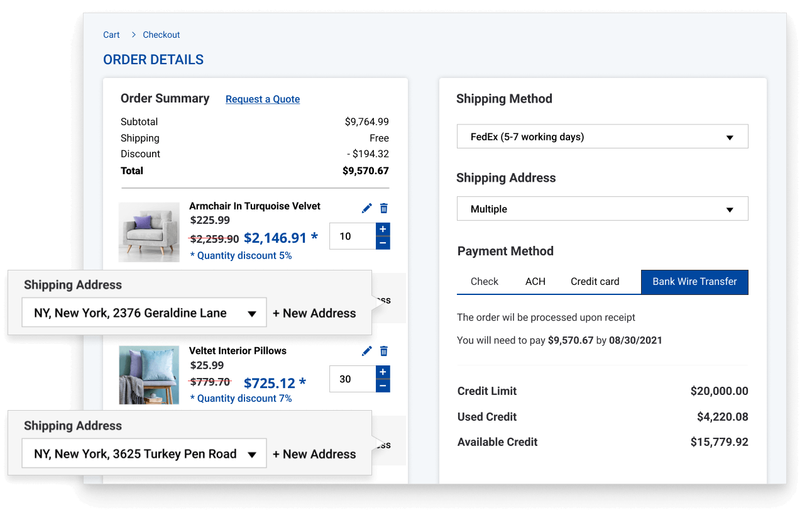Decrease pillows quantity with minus button
Screen dimensions: 812x522
[383, 386]
